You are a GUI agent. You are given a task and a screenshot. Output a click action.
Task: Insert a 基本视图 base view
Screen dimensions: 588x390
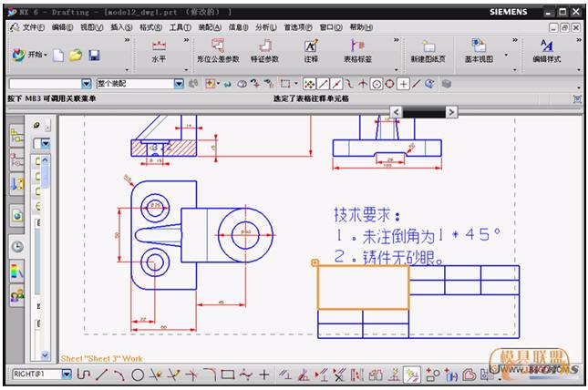(480, 51)
